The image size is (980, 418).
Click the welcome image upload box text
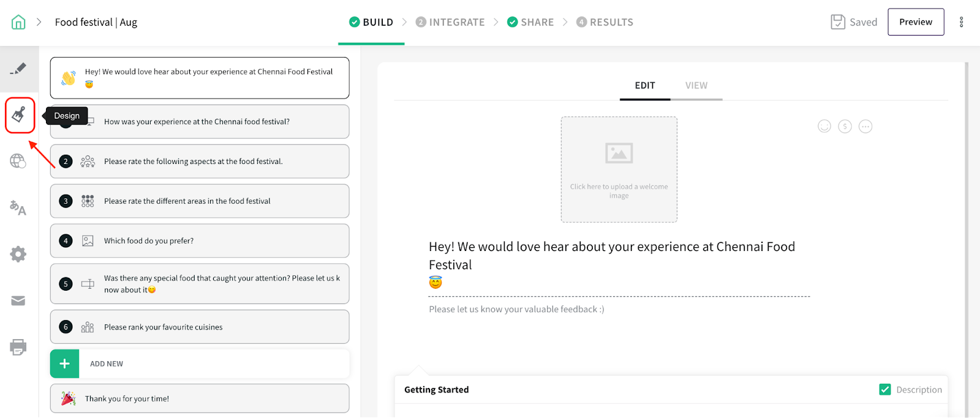tap(619, 191)
